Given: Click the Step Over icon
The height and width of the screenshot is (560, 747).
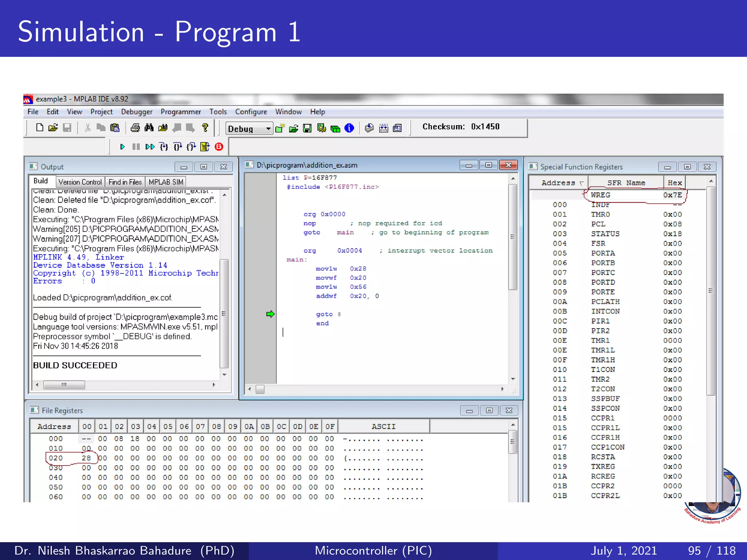Looking at the screenshot, I should [x=178, y=147].
